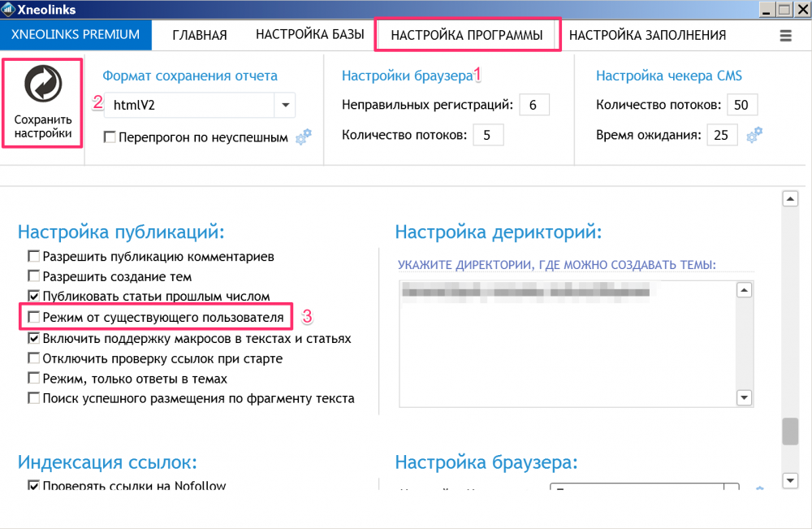
Task: Uncheck Проверять ссылки на Nofollow
Action: point(33,485)
